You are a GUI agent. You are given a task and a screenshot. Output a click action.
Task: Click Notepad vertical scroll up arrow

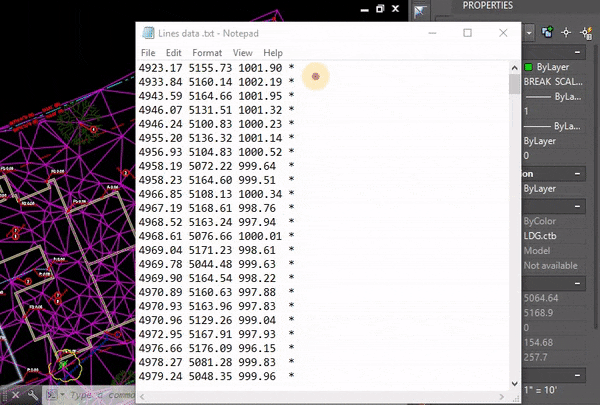click(515, 68)
